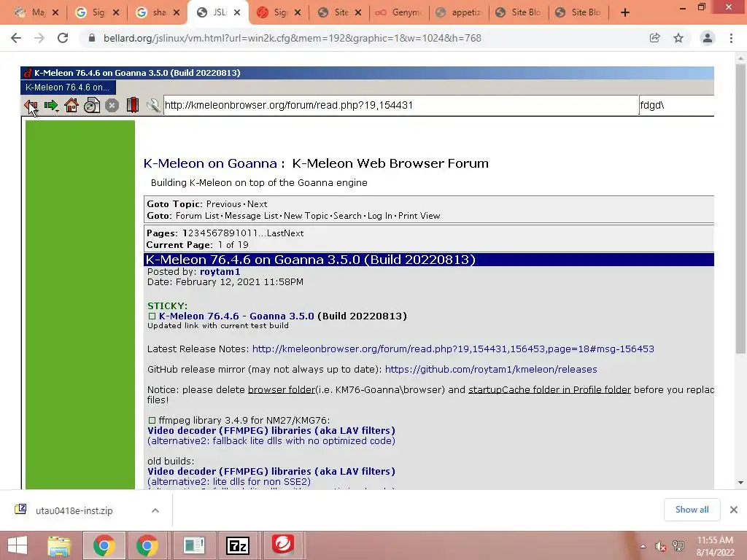Click the muted speaker tray icon
The height and width of the screenshot is (560, 747).
click(660, 546)
